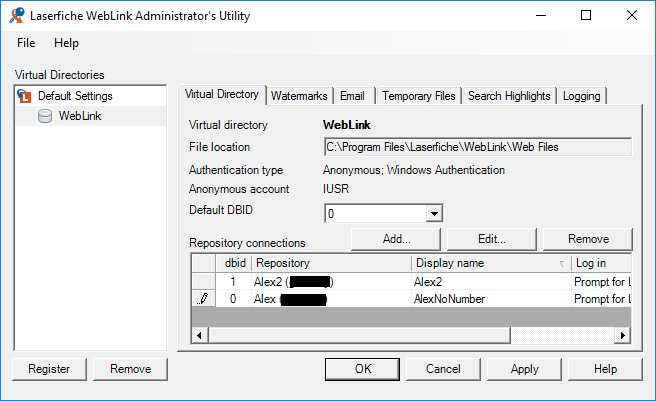This screenshot has height=401, width=656.
Task: Click the Cancel button
Action: click(x=443, y=369)
